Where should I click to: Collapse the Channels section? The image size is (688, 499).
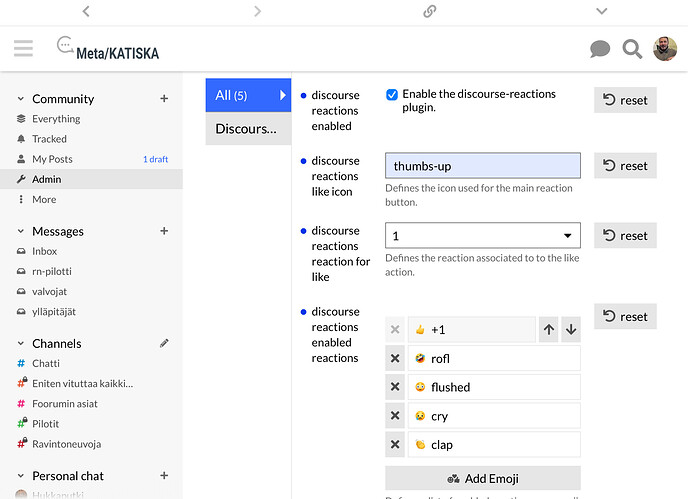[x=21, y=344]
